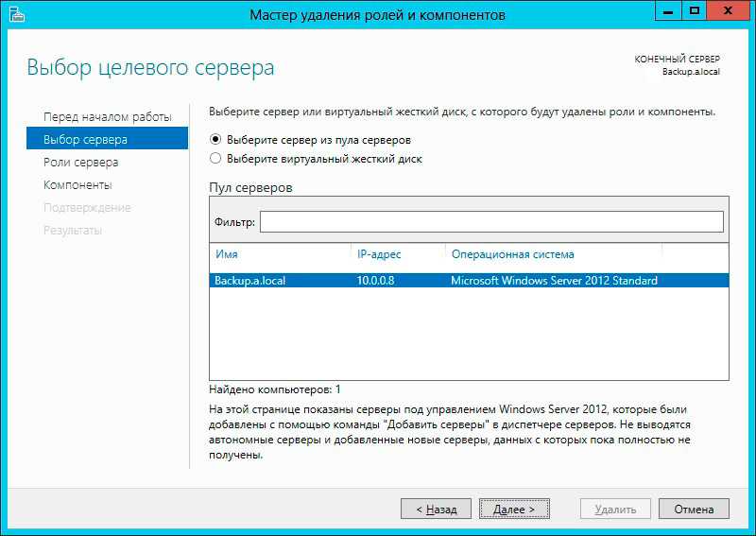Maximize the wizard window

pos(695,10)
